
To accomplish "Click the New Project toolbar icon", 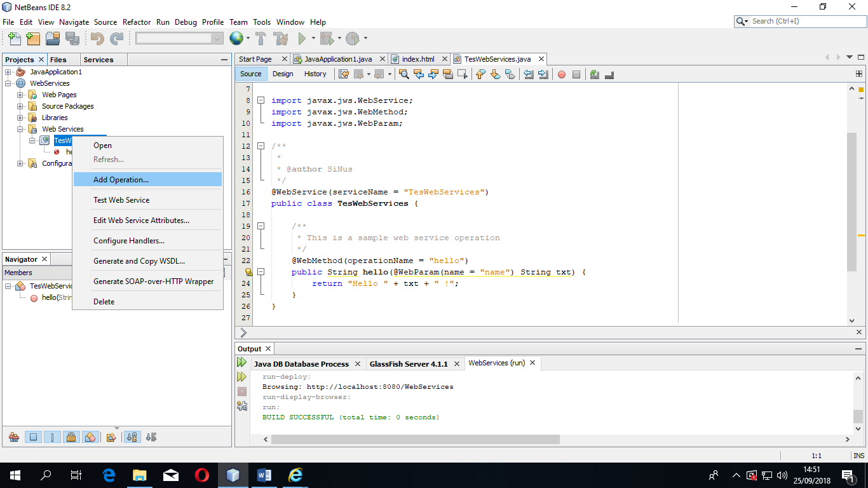I will (34, 39).
